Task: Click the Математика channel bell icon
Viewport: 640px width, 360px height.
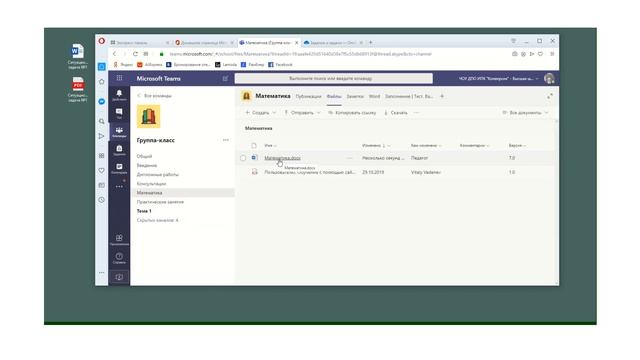Action: [x=246, y=96]
